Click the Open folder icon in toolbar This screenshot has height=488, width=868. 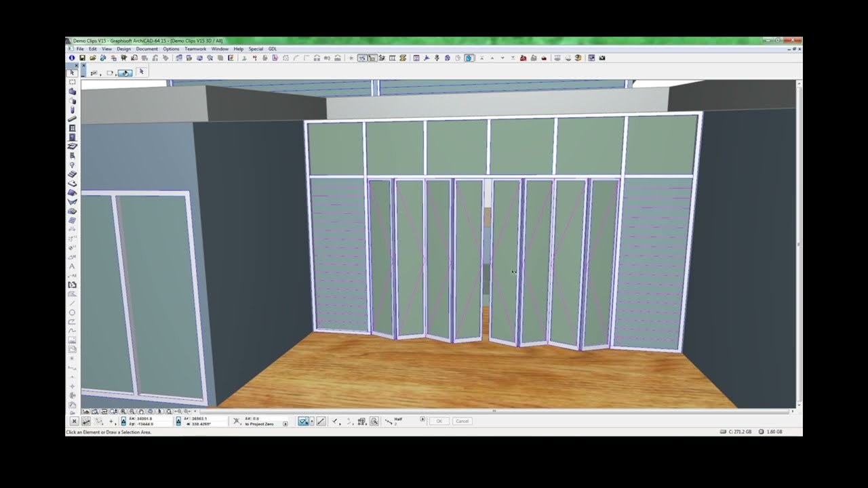tap(93, 58)
